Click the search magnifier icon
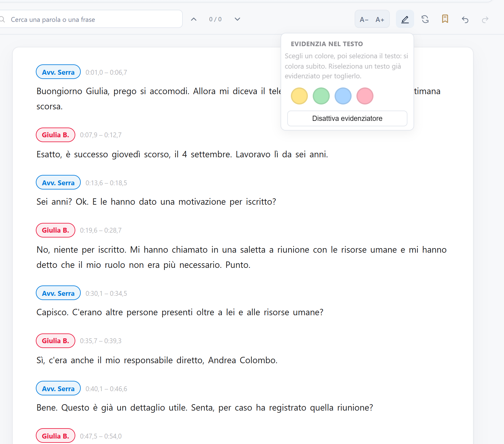The image size is (504, 444). pyautogui.click(x=2, y=19)
